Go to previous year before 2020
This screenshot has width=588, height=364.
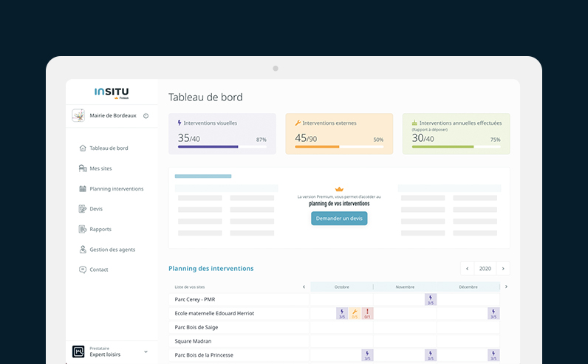467,269
